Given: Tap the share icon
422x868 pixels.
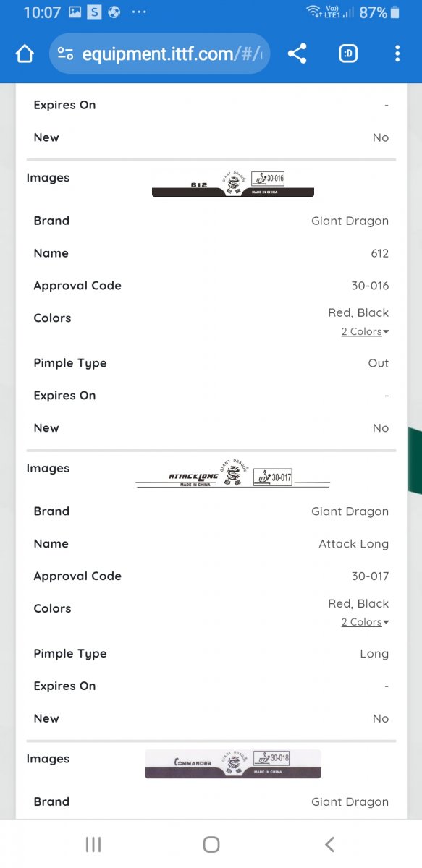Looking at the screenshot, I should click(x=297, y=54).
